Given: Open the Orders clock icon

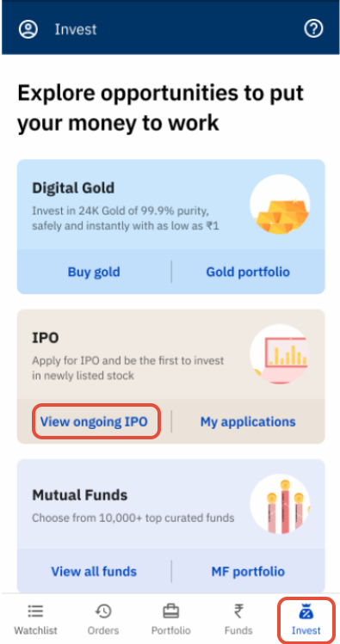Looking at the screenshot, I should click(x=102, y=611).
